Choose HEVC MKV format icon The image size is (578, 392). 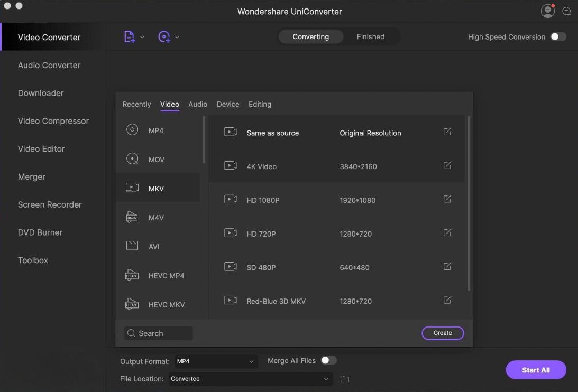(x=132, y=304)
